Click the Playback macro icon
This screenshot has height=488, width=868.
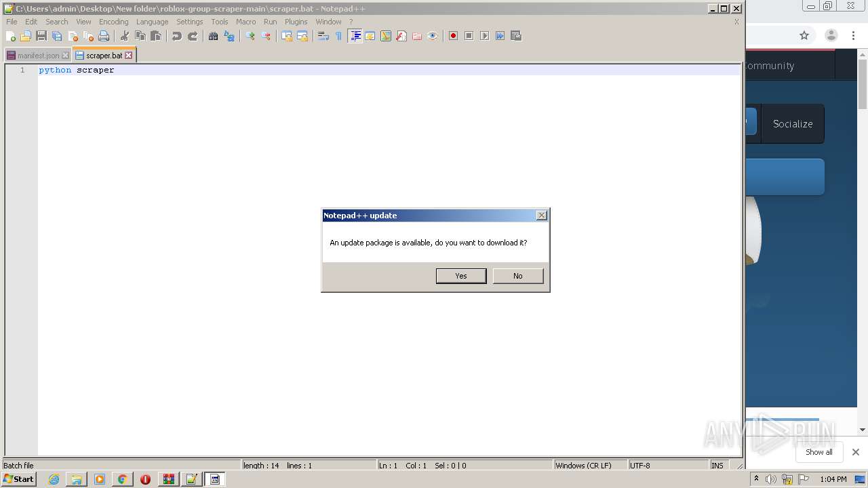click(x=485, y=36)
